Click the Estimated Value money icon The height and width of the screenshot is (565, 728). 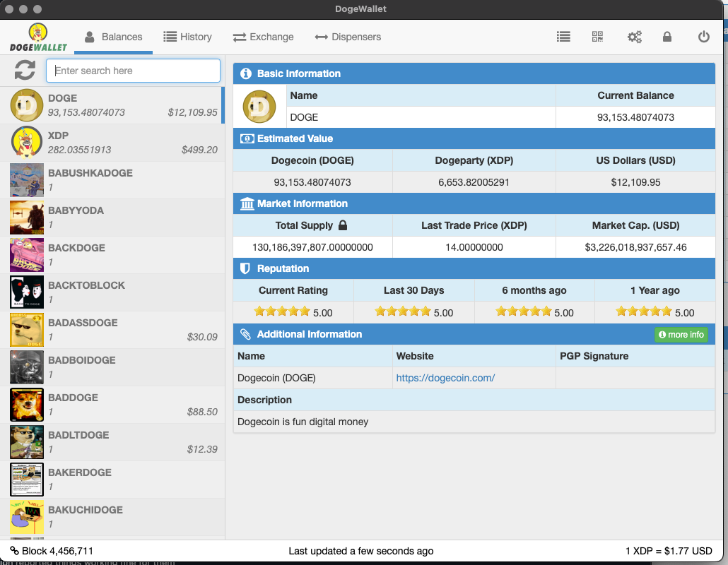coord(247,138)
